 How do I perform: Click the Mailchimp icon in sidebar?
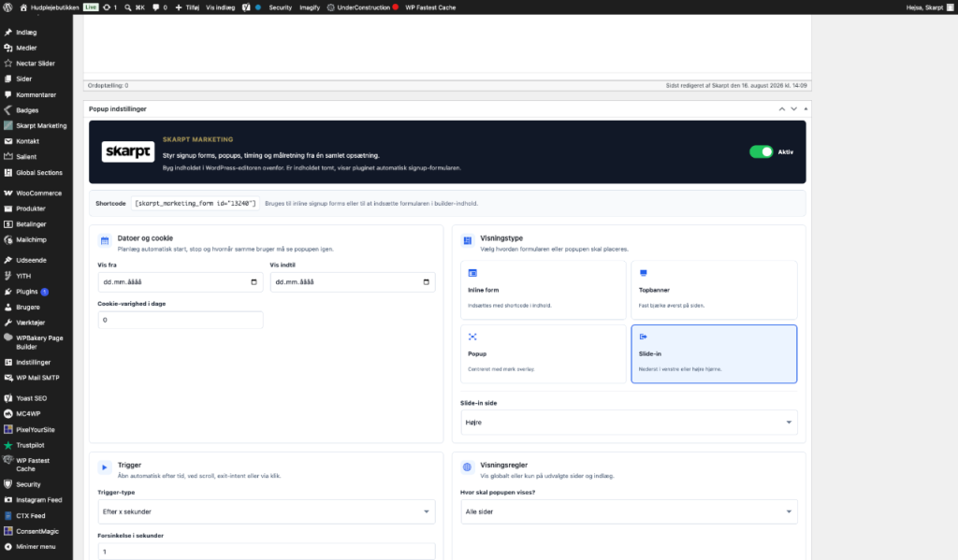coord(7,240)
